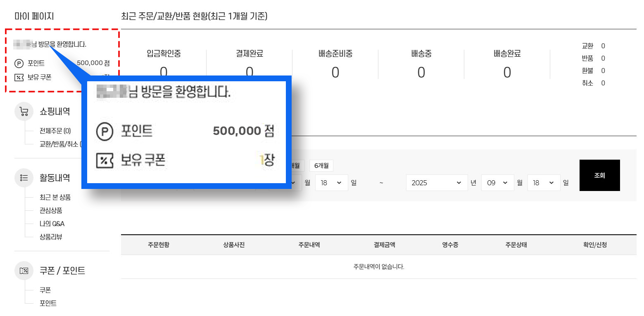The height and width of the screenshot is (316, 644).
Task: Click small coupon icon beside sidebar 보유 쿠폰
Action: tap(19, 77)
